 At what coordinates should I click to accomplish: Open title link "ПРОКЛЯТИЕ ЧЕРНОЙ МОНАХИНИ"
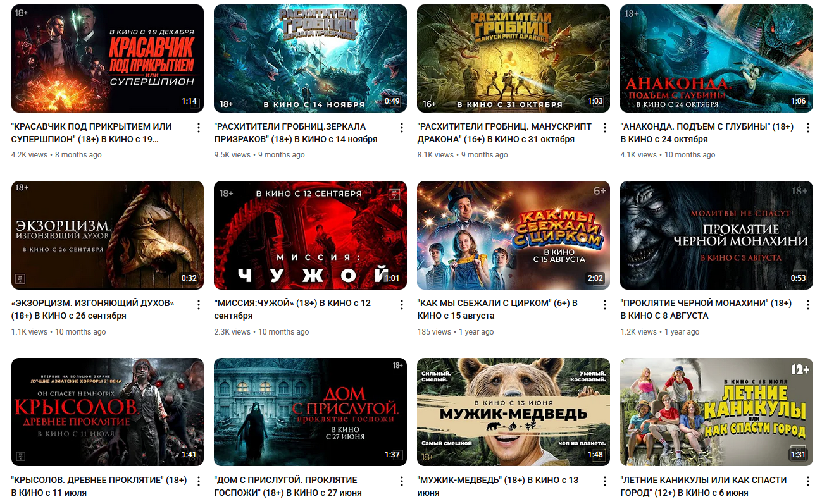pos(706,309)
